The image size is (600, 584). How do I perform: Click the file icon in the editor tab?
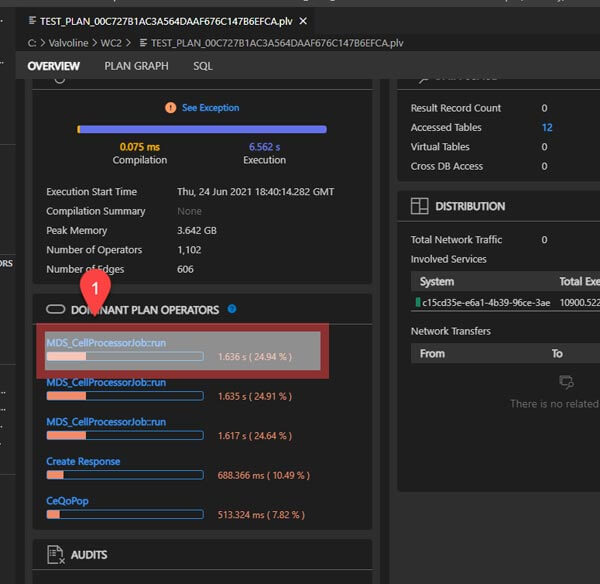tap(33, 21)
